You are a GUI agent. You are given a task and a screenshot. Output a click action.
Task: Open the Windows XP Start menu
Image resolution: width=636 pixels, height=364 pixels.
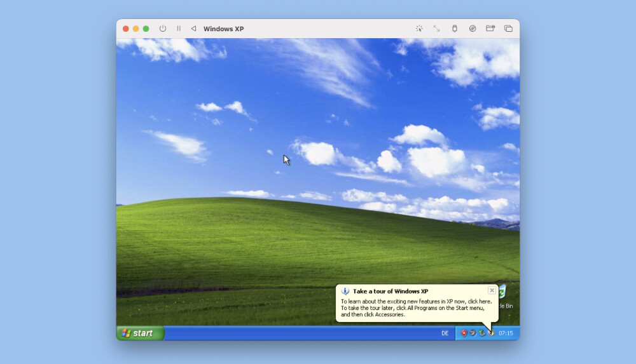point(141,333)
